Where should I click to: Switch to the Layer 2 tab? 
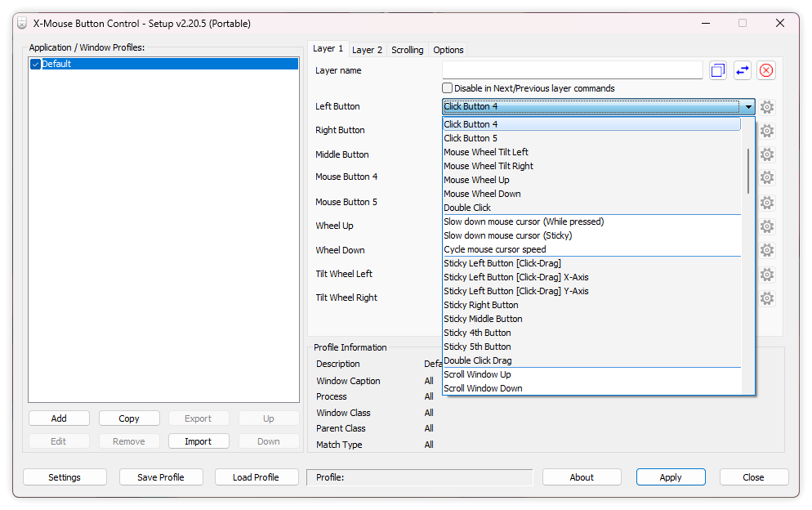[367, 50]
